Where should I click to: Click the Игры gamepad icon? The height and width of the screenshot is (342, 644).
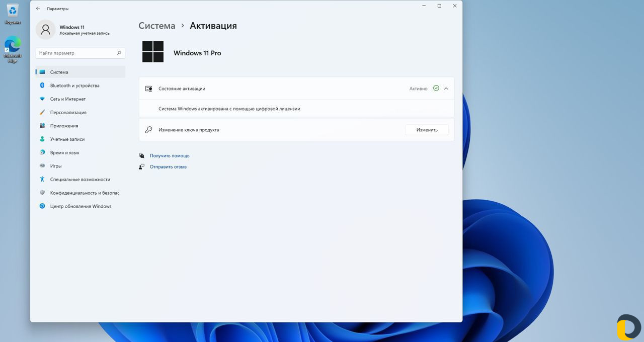point(42,166)
